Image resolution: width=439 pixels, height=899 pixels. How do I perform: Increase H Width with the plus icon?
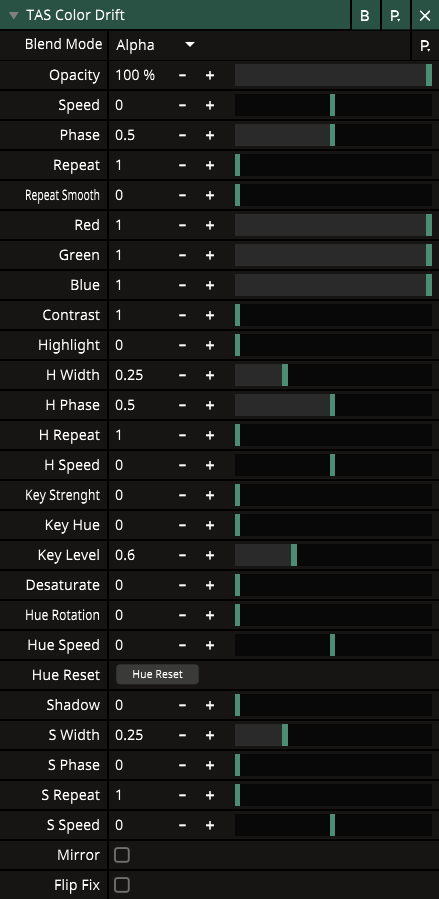(210, 376)
